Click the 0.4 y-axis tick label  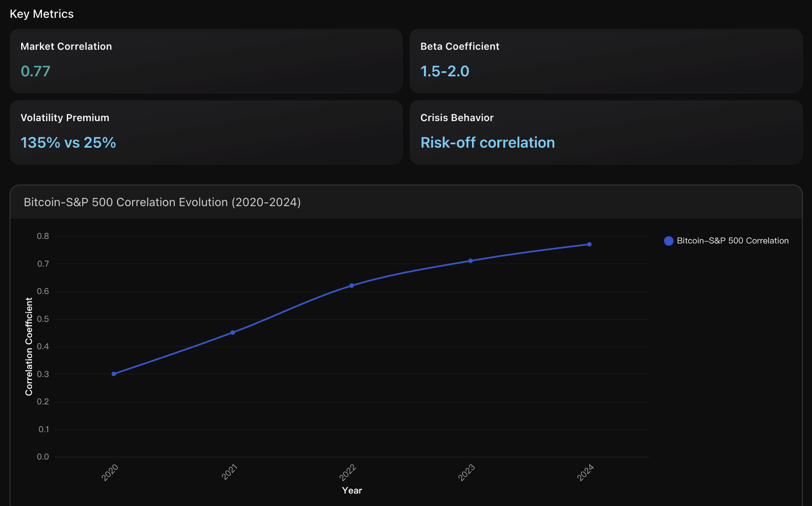pyautogui.click(x=43, y=346)
